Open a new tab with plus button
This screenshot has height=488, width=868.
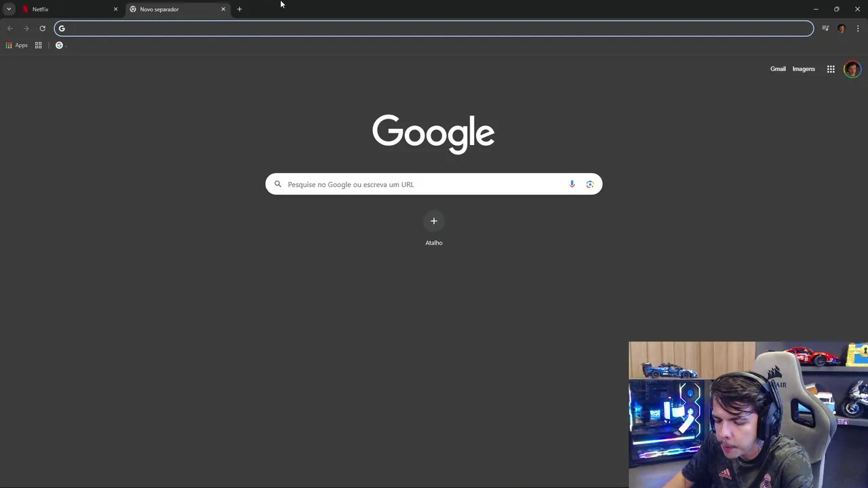click(239, 9)
